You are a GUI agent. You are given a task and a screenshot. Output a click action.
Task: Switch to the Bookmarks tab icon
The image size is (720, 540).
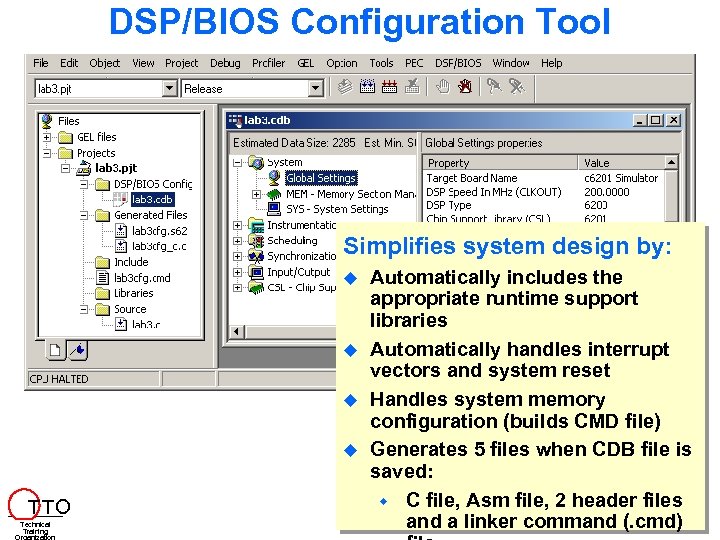tap(78, 350)
